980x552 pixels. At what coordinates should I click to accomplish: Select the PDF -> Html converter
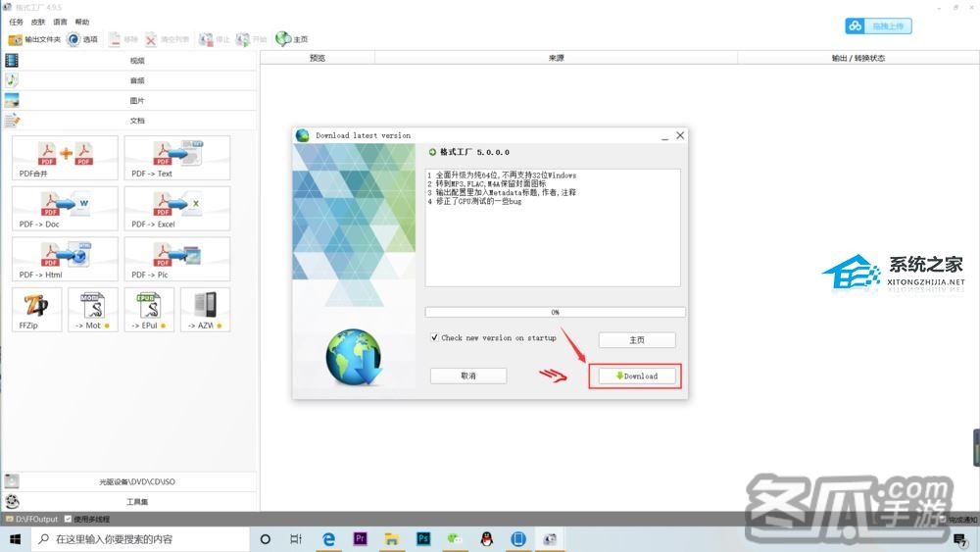(65, 259)
